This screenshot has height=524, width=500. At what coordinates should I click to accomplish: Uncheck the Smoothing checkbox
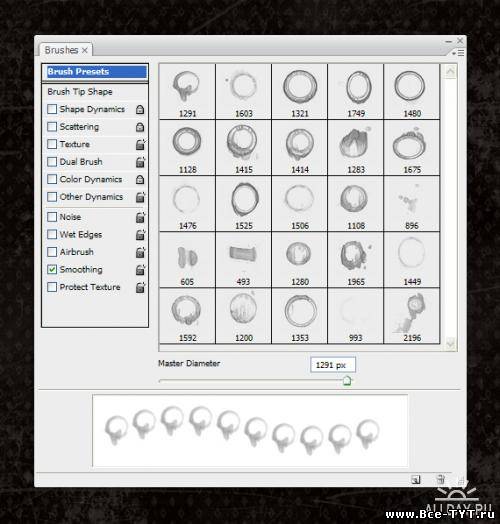[52, 270]
